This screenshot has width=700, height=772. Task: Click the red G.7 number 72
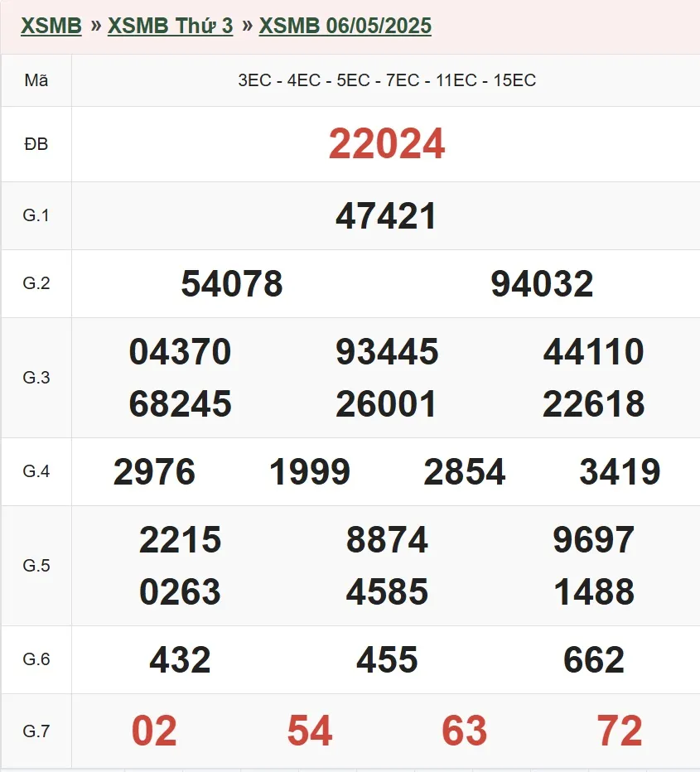(x=620, y=731)
